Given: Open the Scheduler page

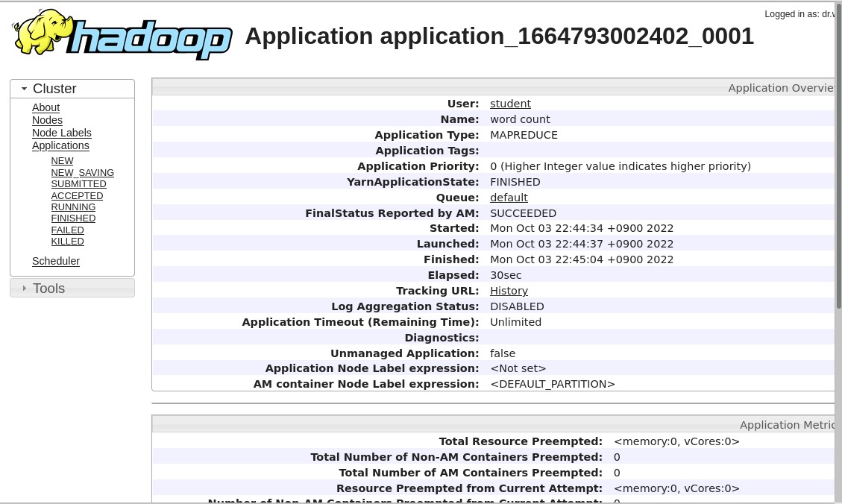Looking at the screenshot, I should coord(56,261).
